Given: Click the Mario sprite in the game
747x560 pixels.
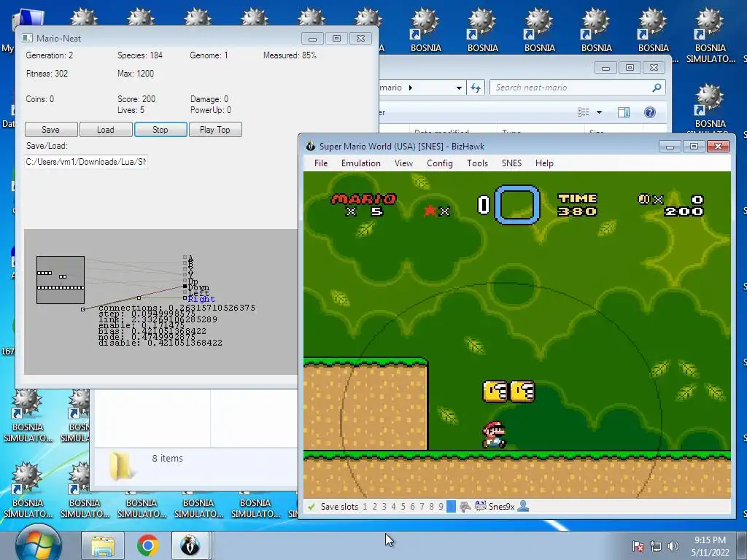Looking at the screenshot, I should tap(494, 435).
